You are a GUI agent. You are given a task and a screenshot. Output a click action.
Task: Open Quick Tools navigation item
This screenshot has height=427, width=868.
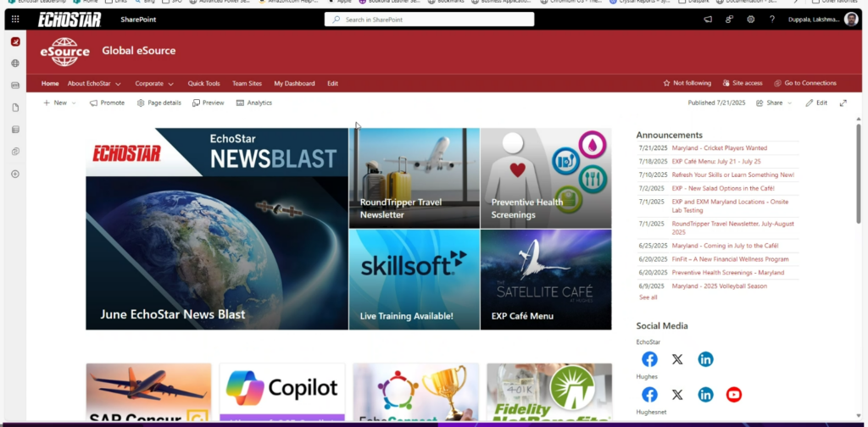203,84
